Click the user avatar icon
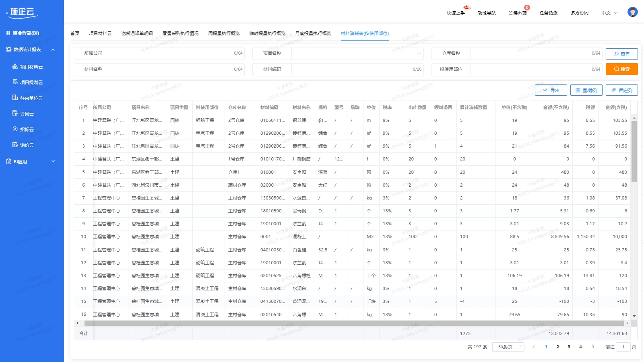The height and width of the screenshot is (362, 644). point(632,12)
